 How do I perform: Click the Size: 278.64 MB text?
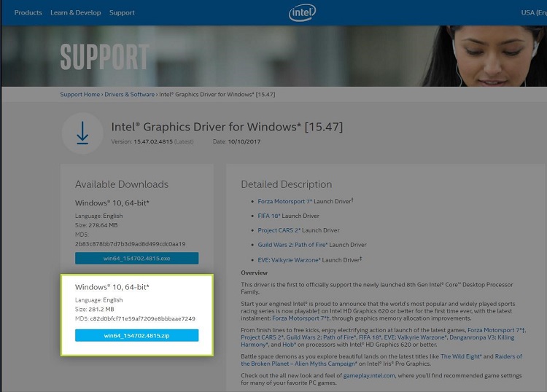pos(96,225)
